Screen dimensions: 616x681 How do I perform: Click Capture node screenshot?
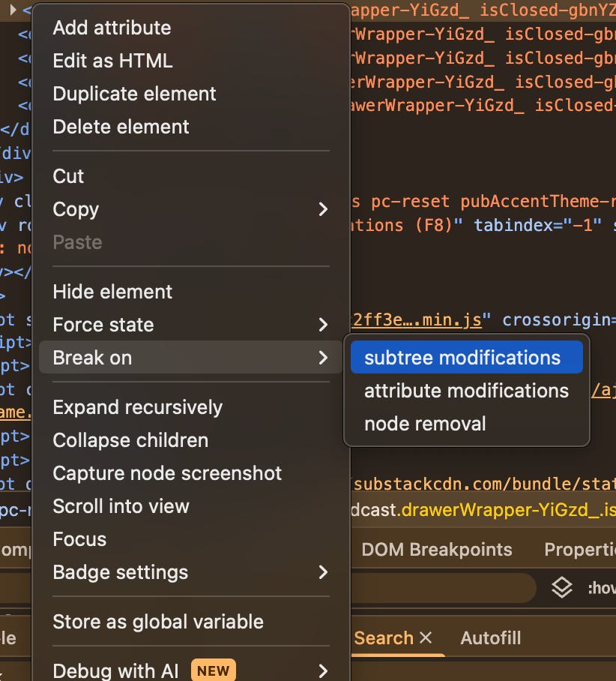190,473
